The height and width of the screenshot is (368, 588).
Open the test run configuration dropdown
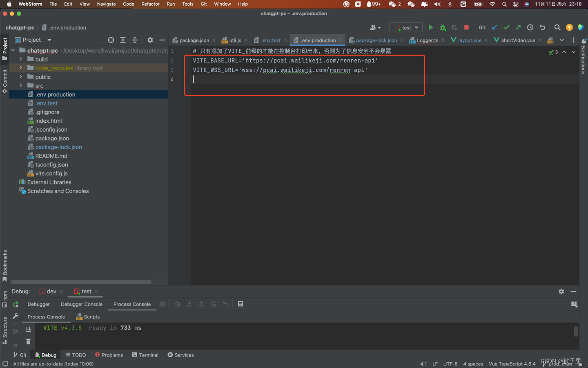[x=406, y=27]
